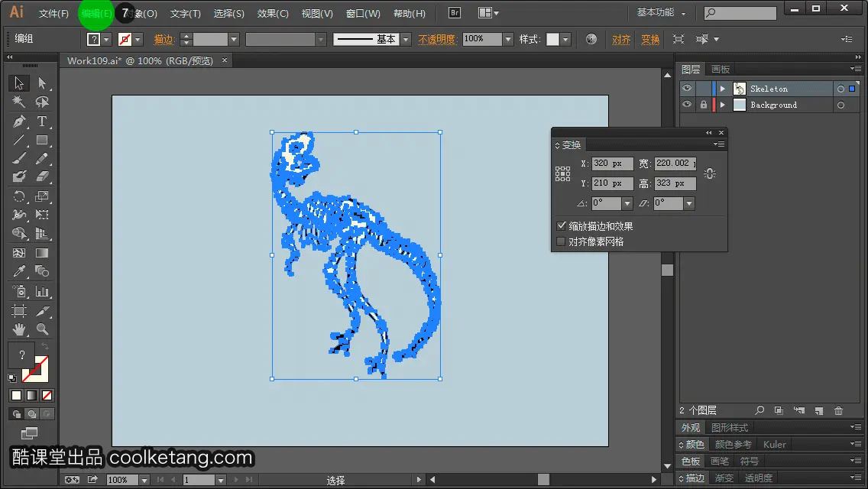Create new layer in Layers panel
Screen dimensions: 868x489
tap(819, 410)
